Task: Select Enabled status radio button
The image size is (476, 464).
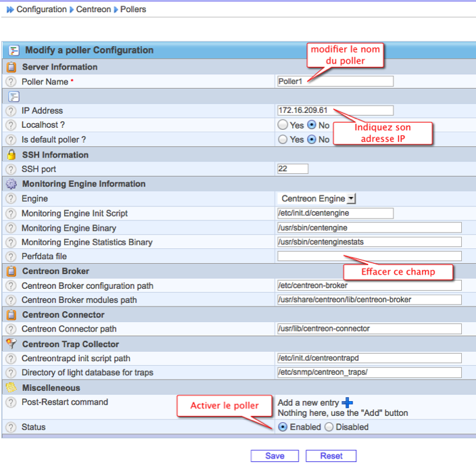Action: click(283, 427)
